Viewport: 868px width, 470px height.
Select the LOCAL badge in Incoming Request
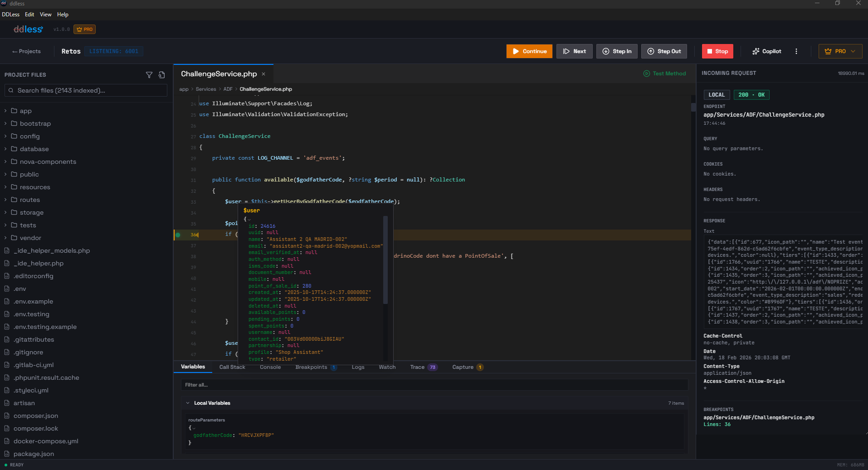click(x=717, y=94)
